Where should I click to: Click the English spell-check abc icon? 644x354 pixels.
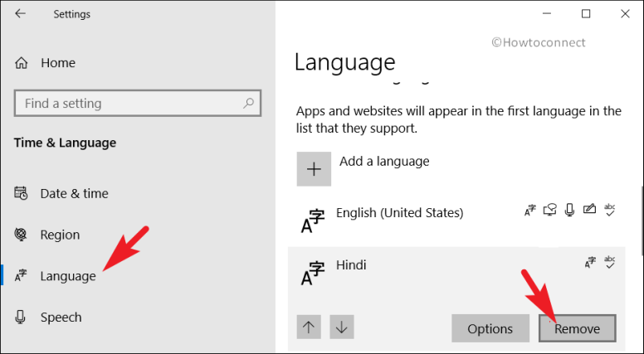(610, 211)
